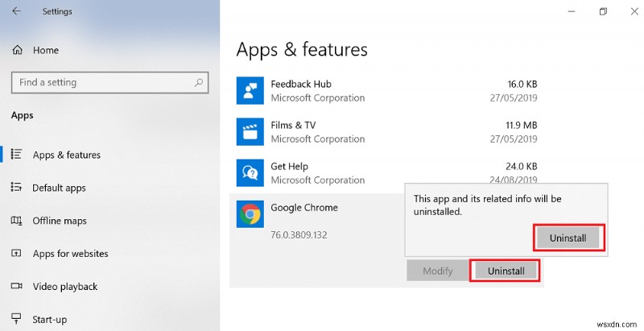Image resolution: width=644 pixels, height=331 pixels.
Task: Click the Feedback Hub date 27/05/2019
Action: tap(514, 98)
